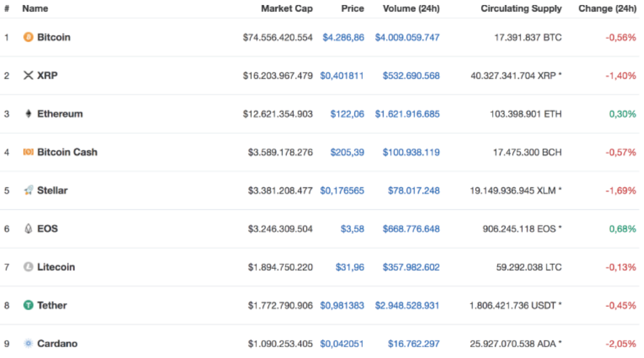The image size is (644, 358).
Task: Open the Litecoin coin name link
Action: click(56, 267)
